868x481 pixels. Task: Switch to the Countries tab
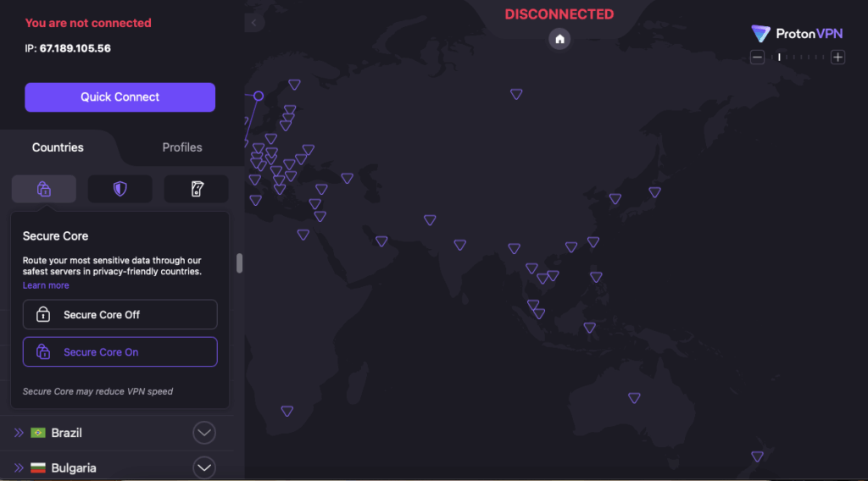pos(58,147)
